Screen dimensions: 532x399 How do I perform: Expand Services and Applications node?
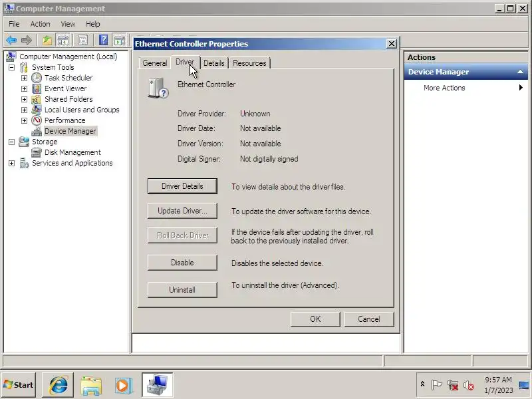[11, 163]
